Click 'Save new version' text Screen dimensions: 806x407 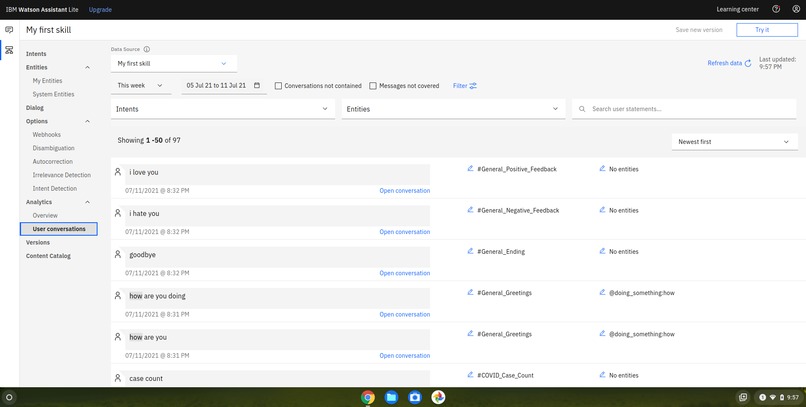(699, 30)
